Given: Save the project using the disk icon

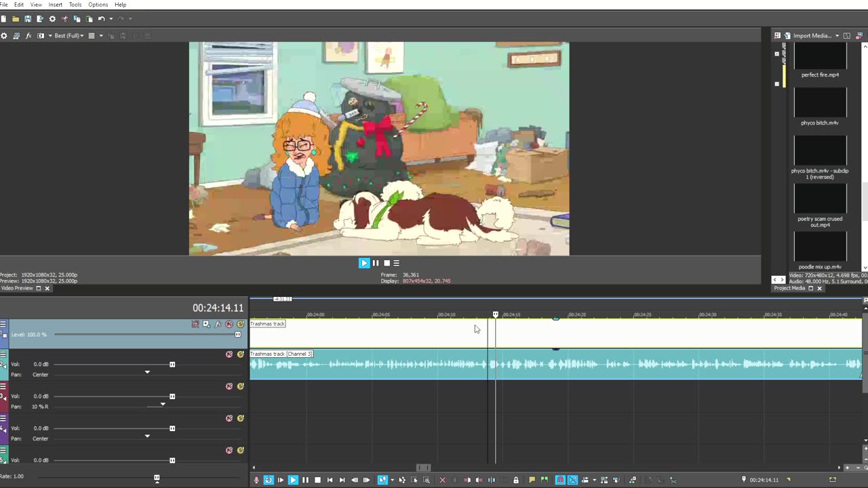Looking at the screenshot, I should pyautogui.click(x=28, y=19).
